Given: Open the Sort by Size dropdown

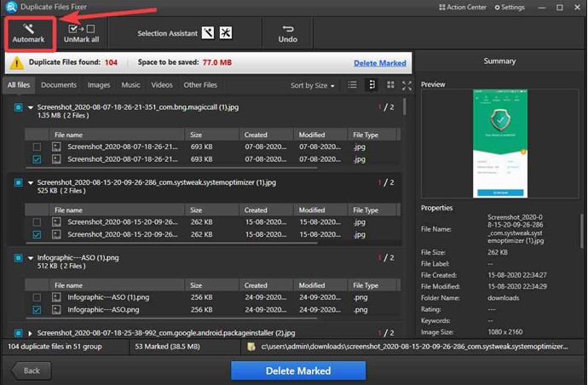Looking at the screenshot, I should [x=312, y=85].
